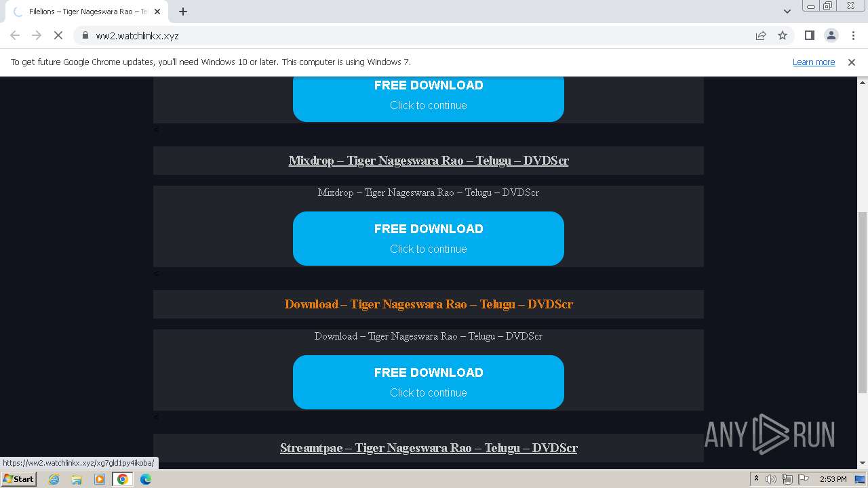Open Streamtpae Tiger Nageswara Rao heading link
The width and height of the screenshot is (868, 488).
coord(429,448)
